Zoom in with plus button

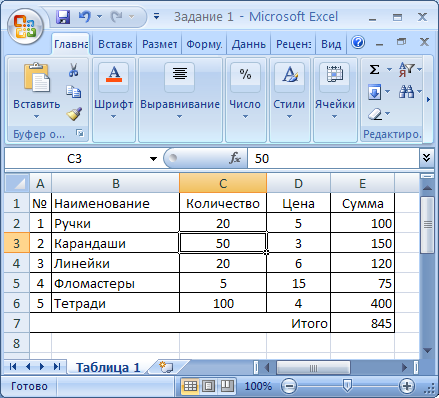406,386
